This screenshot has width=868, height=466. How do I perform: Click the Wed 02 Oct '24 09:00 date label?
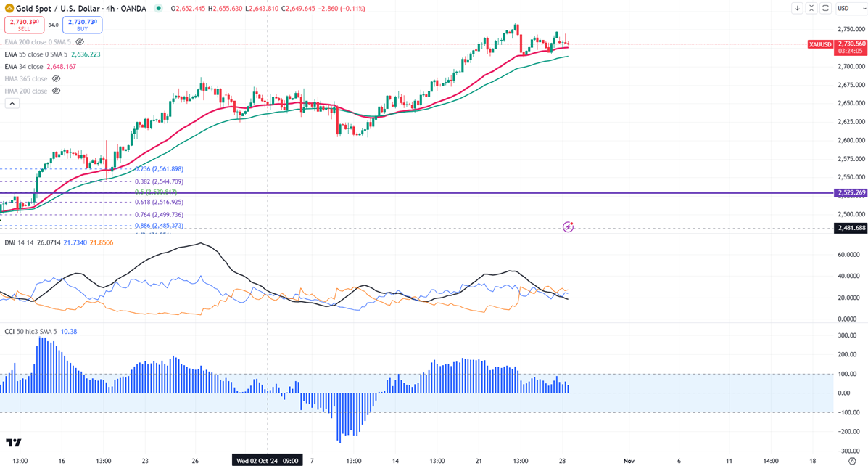coord(268,460)
